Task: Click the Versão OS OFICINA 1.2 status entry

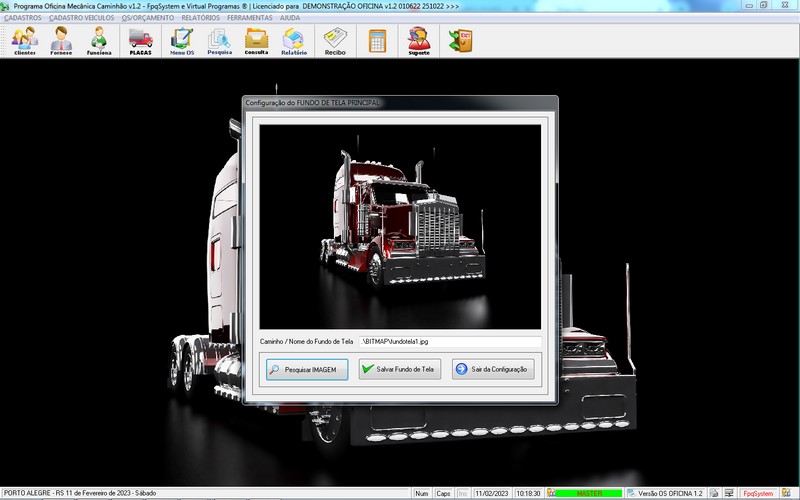Action: pyautogui.click(x=665, y=493)
